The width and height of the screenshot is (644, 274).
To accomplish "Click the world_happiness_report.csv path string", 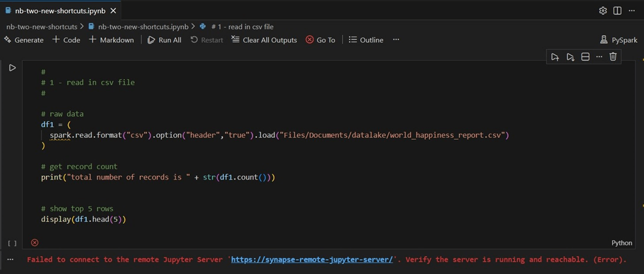I will click(x=393, y=135).
